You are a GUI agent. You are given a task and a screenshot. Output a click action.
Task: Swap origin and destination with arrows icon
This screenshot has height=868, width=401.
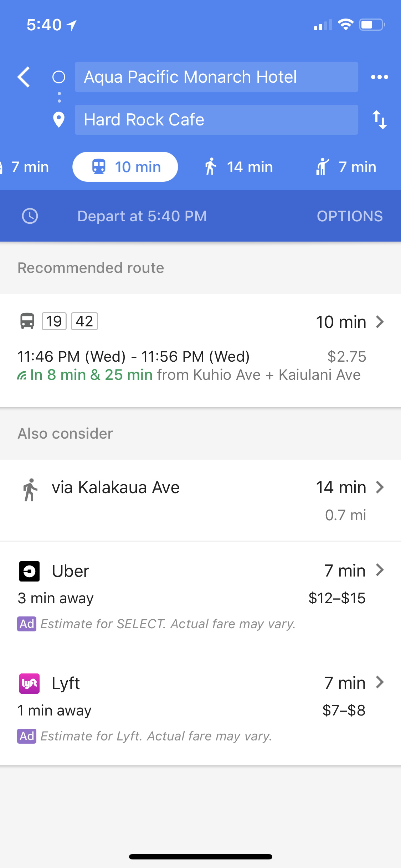[x=379, y=120]
